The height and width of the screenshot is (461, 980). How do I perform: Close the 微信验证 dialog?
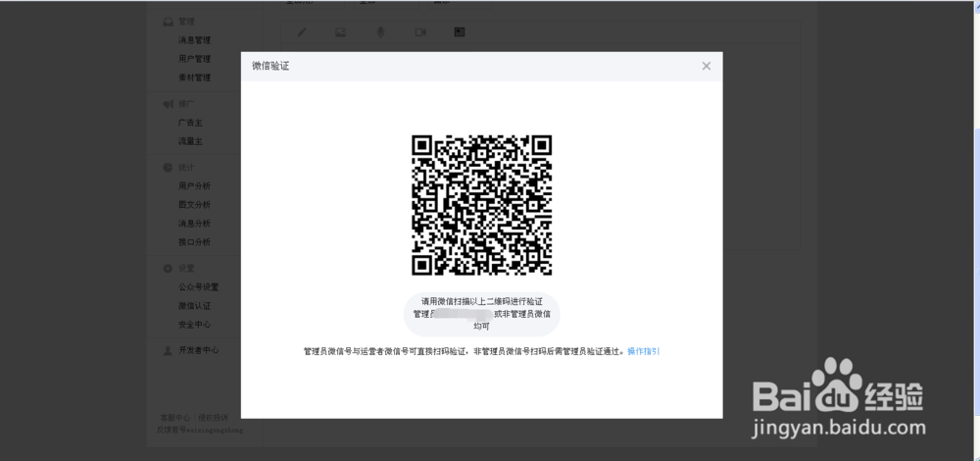[x=707, y=66]
